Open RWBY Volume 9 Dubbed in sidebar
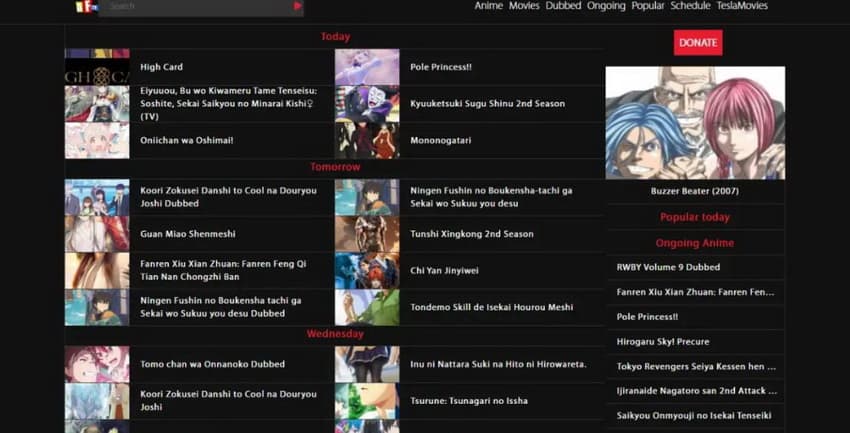This screenshot has height=433, width=850. (x=668, y=267)
